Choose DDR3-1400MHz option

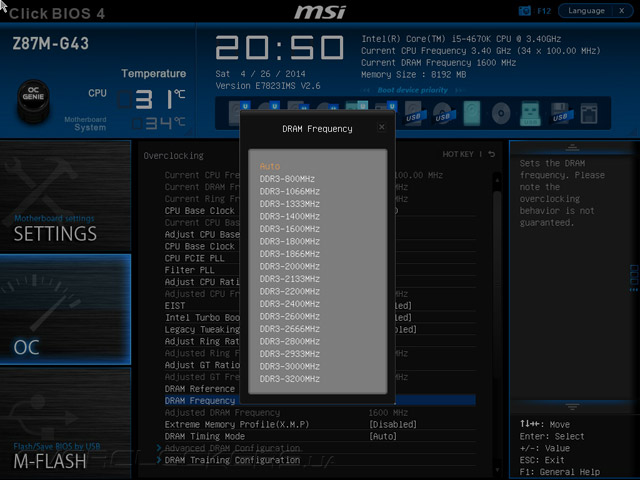click(289, 216)
